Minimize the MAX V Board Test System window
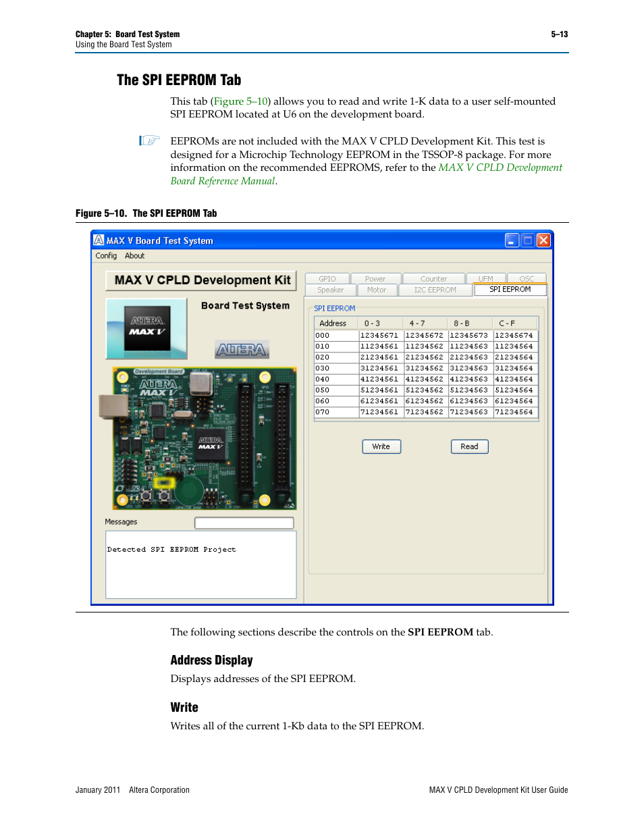The image size is (644, 834). click(512, 240)
